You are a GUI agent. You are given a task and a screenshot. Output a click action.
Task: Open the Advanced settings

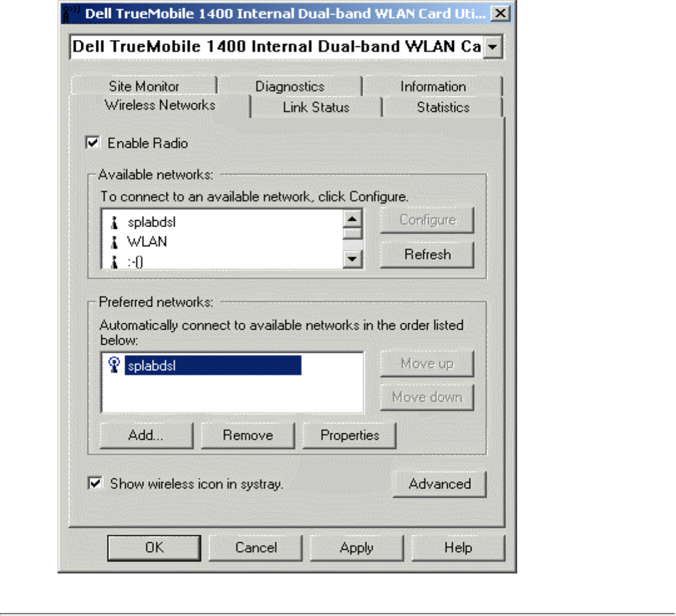click(x=440, y=483)
